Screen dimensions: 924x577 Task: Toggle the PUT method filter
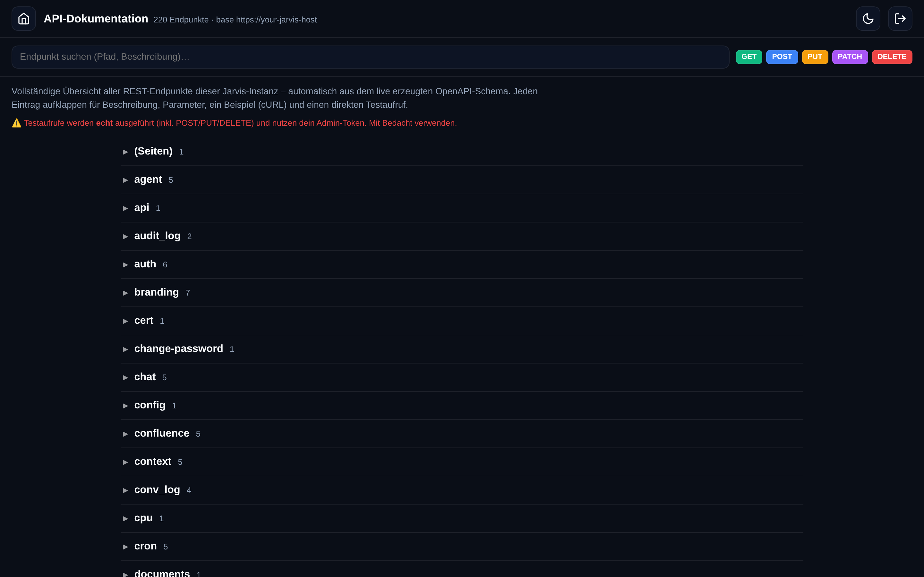coord(815,57)
